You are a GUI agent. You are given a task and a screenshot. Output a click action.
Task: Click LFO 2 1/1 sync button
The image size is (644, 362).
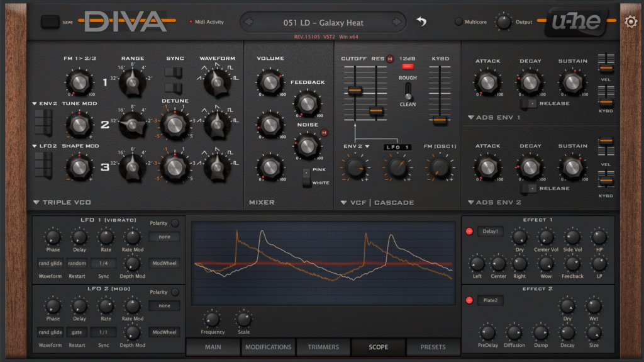coord(104,332)
